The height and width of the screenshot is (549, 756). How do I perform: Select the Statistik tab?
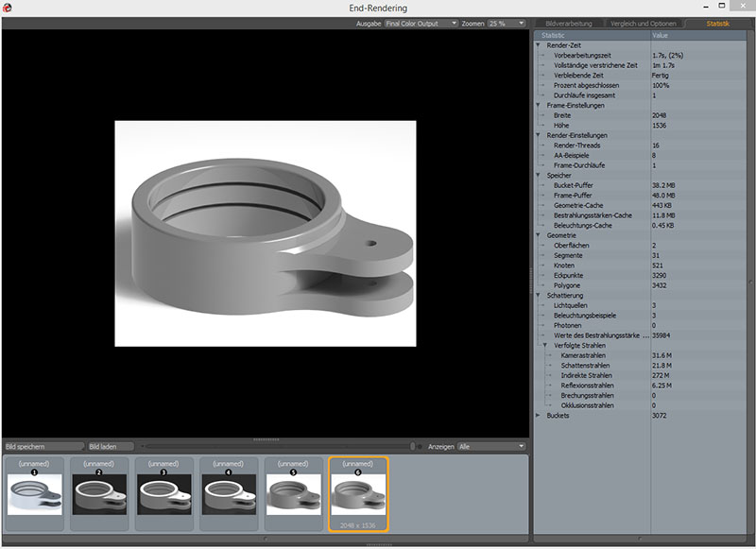718,24
